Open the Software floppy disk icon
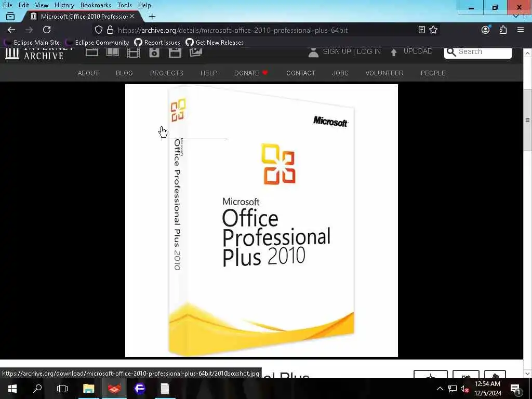Image resolution: width=532 pixels, height=399 pixels. pos(175,53)
